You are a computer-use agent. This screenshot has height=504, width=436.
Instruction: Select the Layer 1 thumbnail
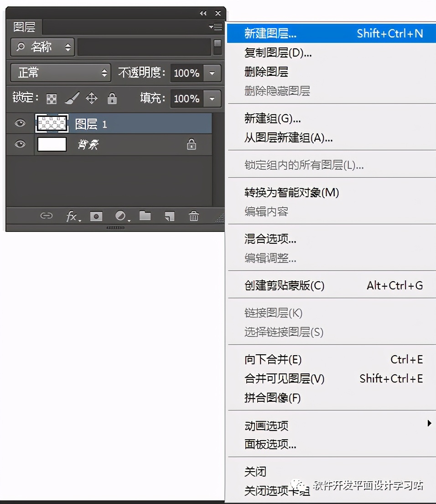click(52, 123)
